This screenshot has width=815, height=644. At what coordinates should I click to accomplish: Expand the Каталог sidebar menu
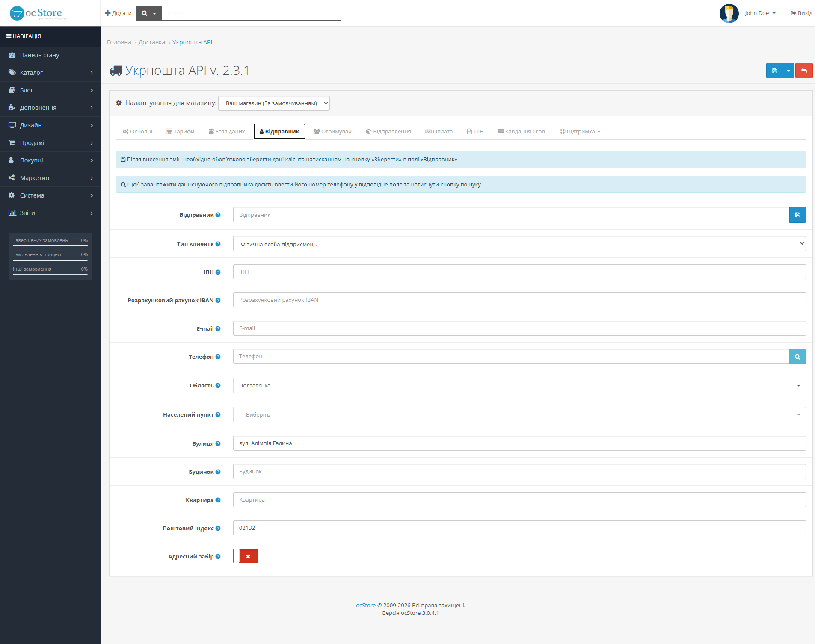point(50,73)
